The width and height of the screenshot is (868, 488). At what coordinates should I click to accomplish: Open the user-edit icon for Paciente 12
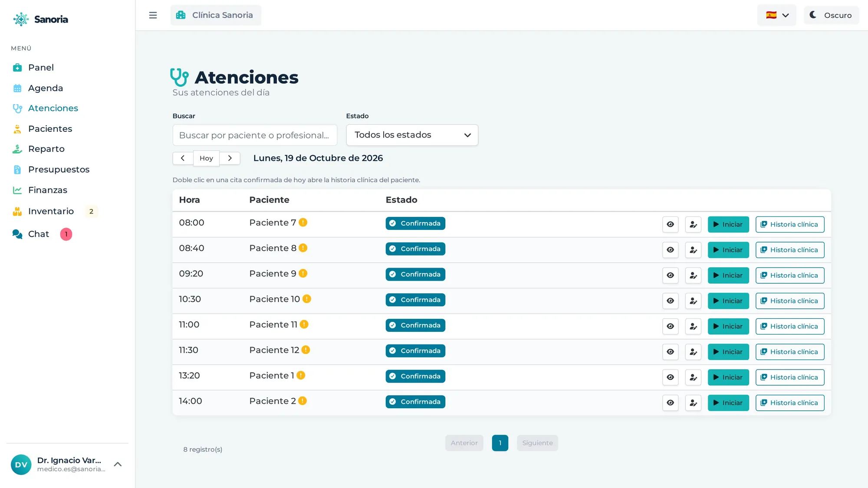[693, 352]
